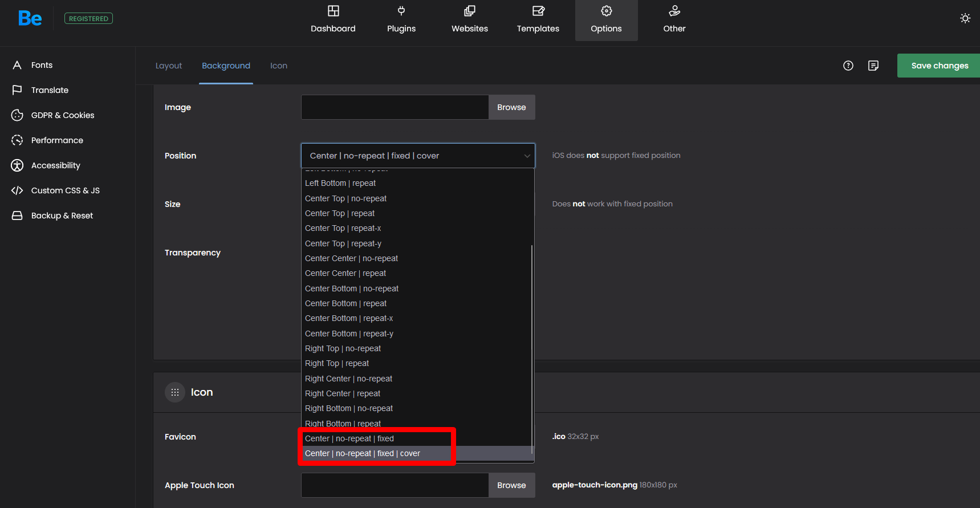This screenshot has width=980, height=508.
Task: Click the Accessibility icon in sidebar
Action: coord(17,165)
